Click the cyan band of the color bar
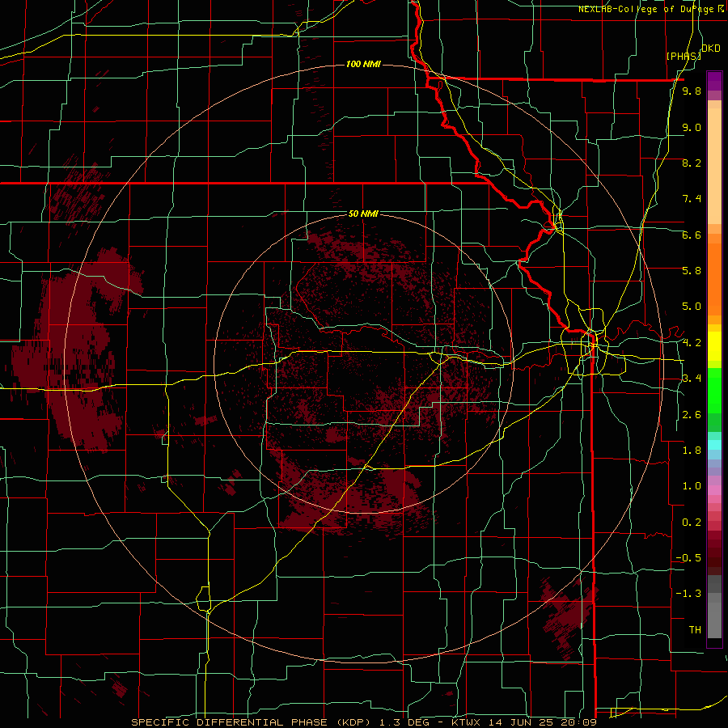This screenshot has width=728, height=728. point(714,445)
